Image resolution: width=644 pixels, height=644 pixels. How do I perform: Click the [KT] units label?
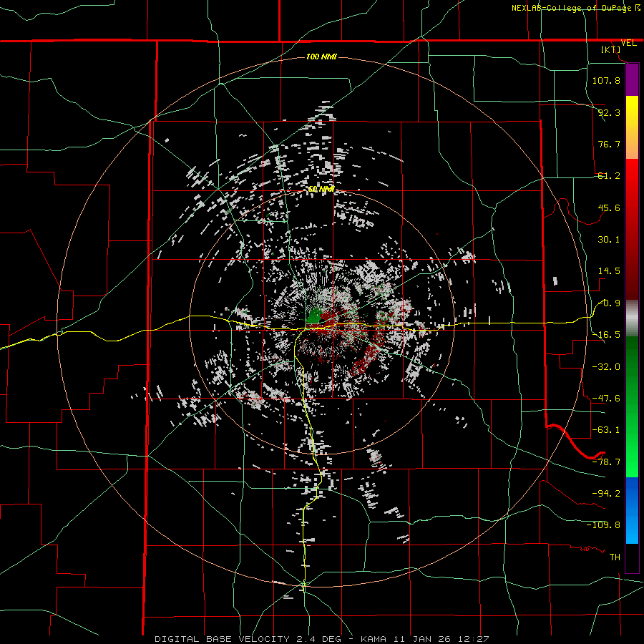(611, 49)
